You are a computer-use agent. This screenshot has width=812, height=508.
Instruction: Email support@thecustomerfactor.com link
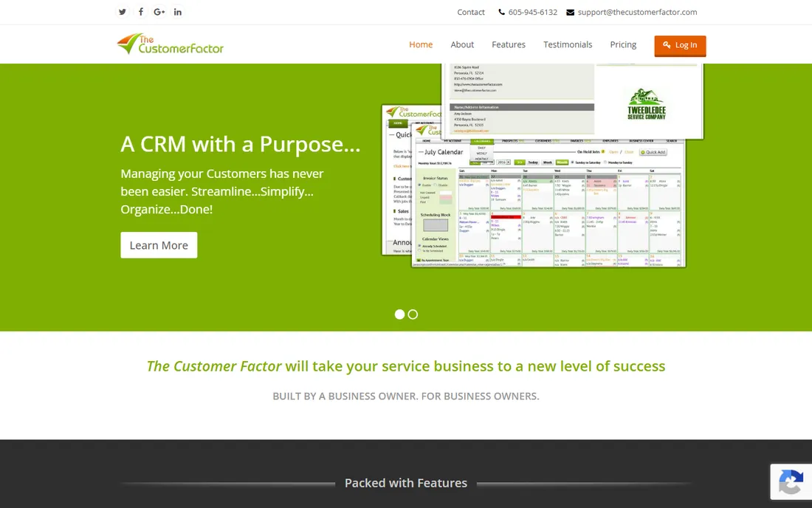tap(637, 12)
